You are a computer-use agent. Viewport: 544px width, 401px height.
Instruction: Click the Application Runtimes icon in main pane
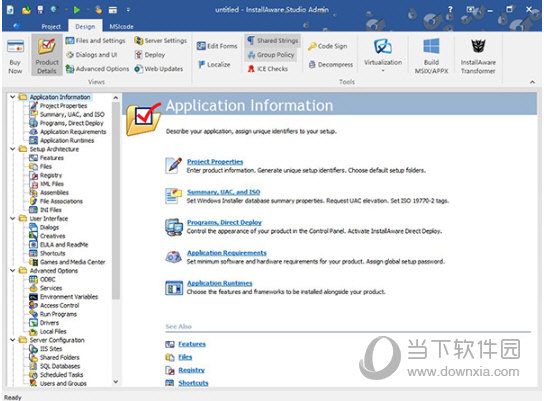point(174,288)
